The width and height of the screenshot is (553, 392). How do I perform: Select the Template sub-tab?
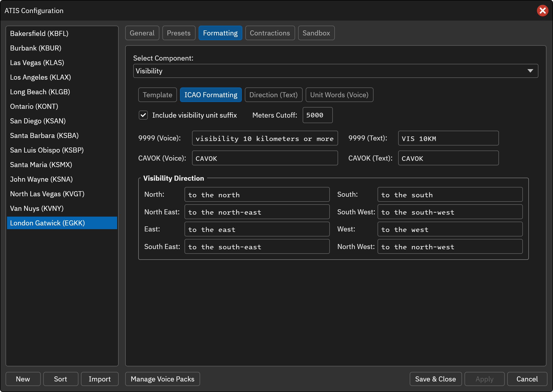(157, 95)
